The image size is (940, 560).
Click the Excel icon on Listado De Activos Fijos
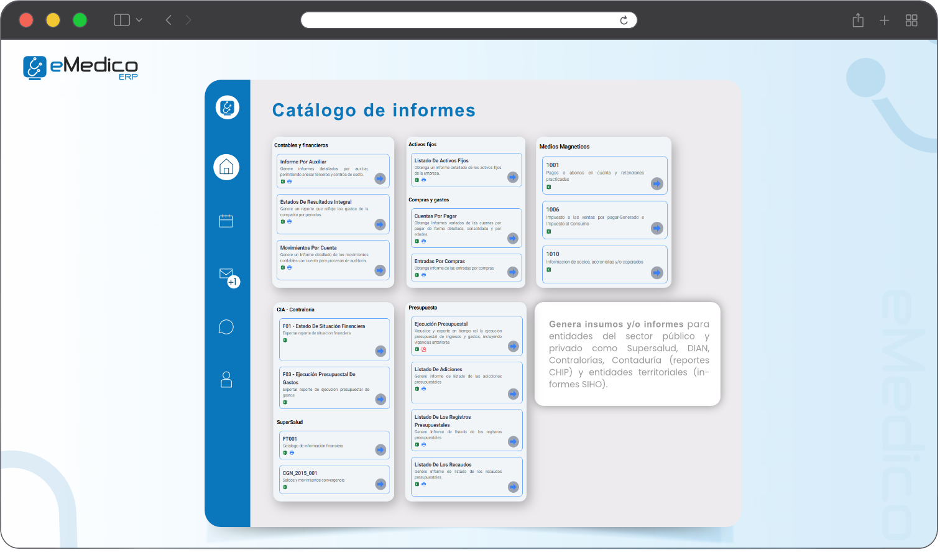417,180
